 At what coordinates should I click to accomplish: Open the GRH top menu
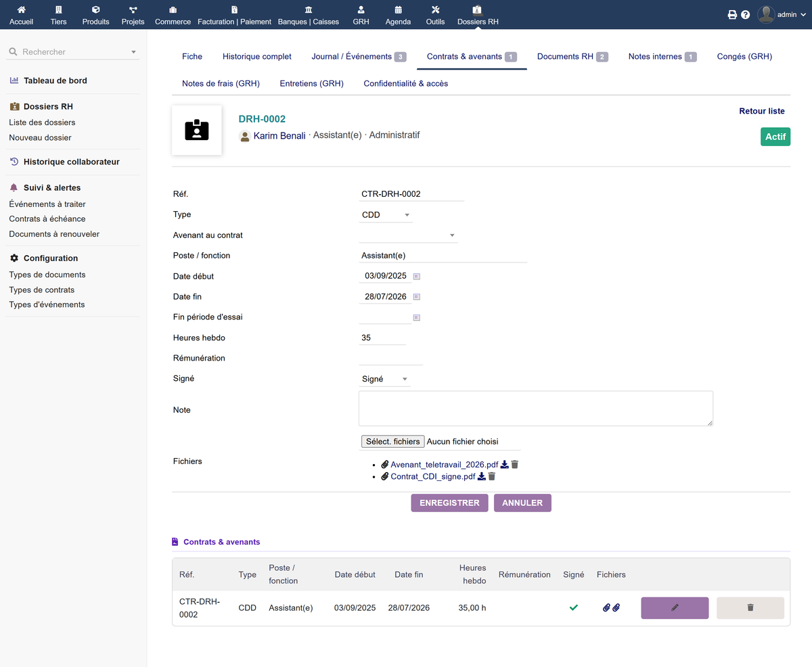point(361,15)
